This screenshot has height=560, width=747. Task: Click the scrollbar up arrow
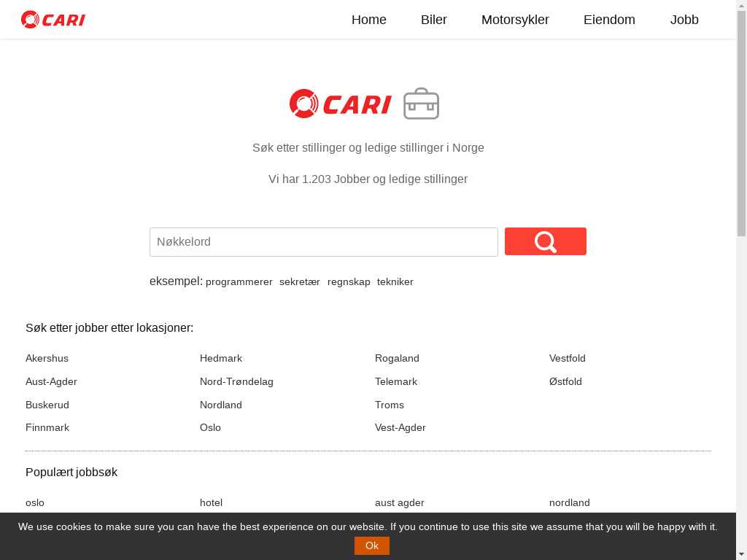pyautogui.click(x=741, y=5)
